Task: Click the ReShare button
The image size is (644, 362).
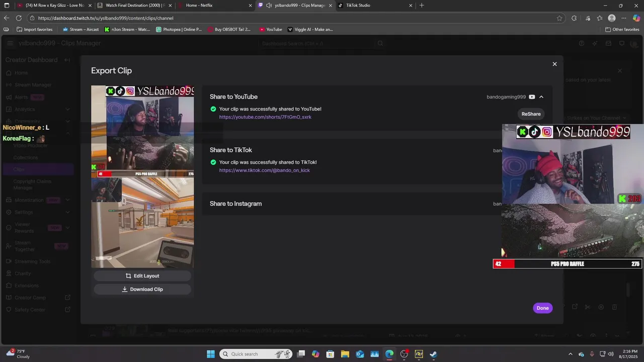Action: (531, 114)
